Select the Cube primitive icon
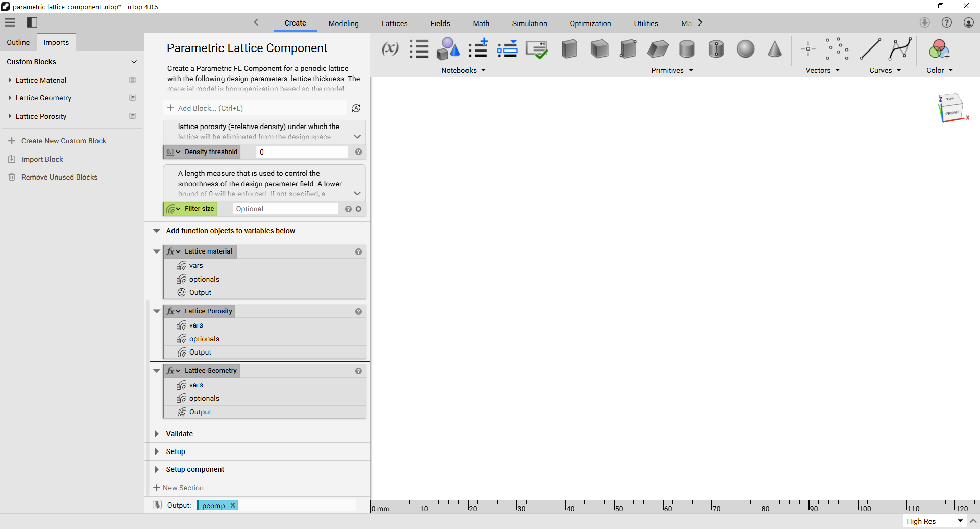The image size is (980, 529). coord(599,49)
